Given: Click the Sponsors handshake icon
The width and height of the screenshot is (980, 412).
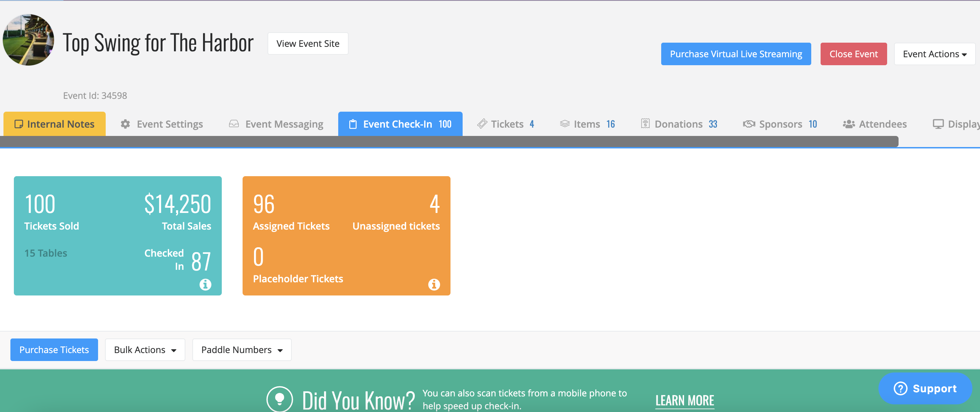Looking at the screenshot, I should [x=749, y=124].
